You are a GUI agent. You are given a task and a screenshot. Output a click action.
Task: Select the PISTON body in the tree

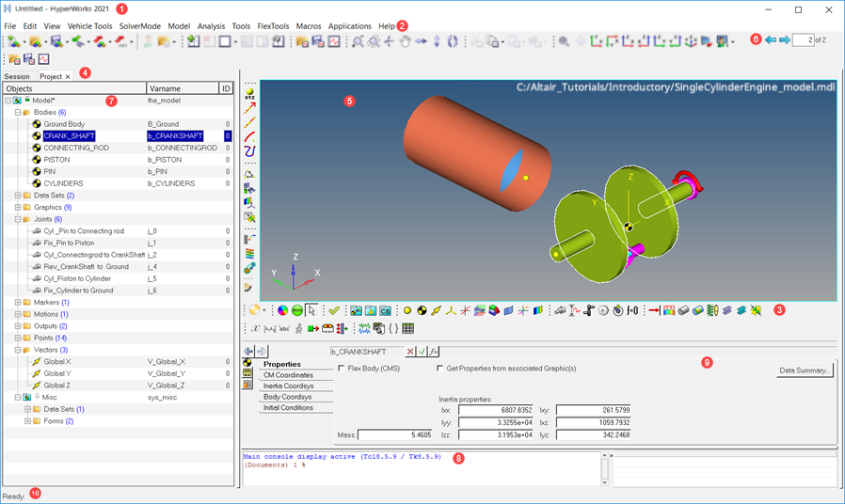[56, 160]
